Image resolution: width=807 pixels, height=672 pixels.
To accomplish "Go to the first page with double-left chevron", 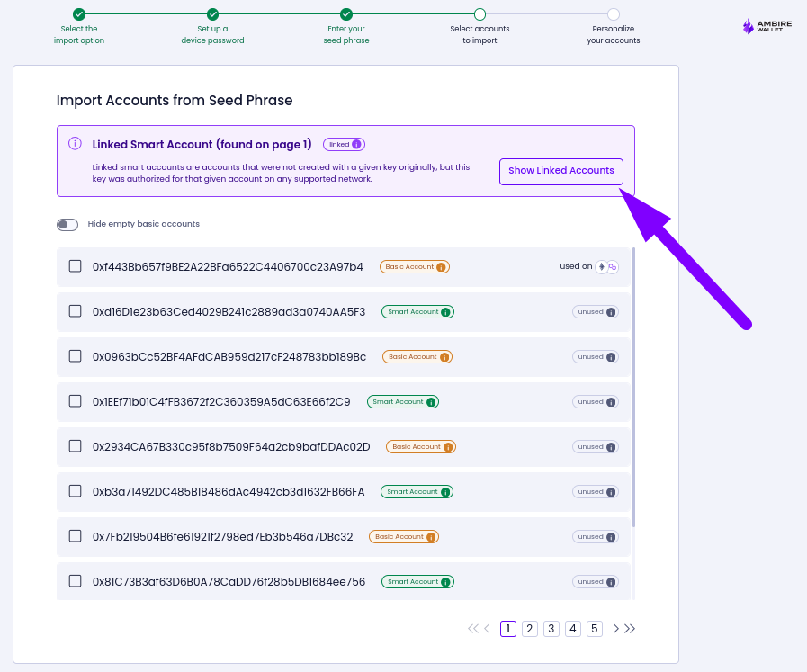I will pos(473,628).
